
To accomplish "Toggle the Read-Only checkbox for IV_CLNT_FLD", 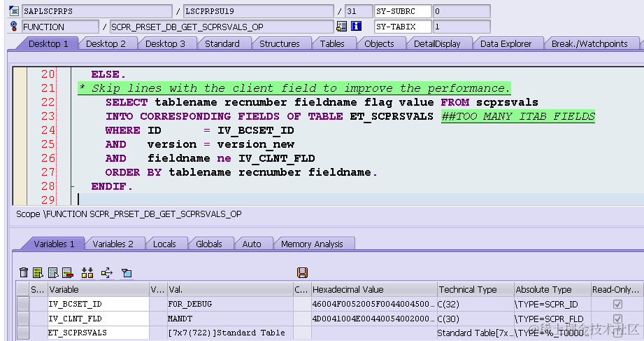I will pyautogui.click(x=617, y=319).
